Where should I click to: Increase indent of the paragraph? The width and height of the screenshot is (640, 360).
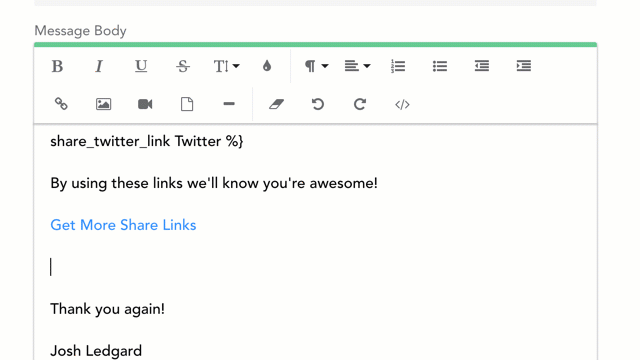click(x=524, y=66)
